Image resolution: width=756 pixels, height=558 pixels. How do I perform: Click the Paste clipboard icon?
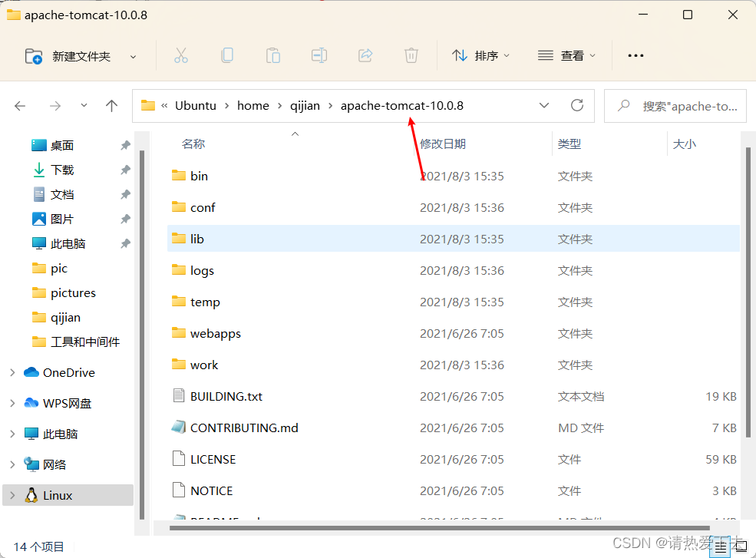click(x=273, y=56)
